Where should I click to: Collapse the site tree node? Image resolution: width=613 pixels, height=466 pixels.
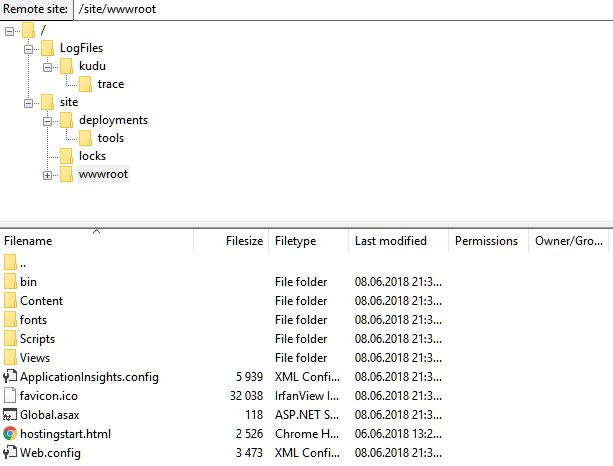(29, 103)
